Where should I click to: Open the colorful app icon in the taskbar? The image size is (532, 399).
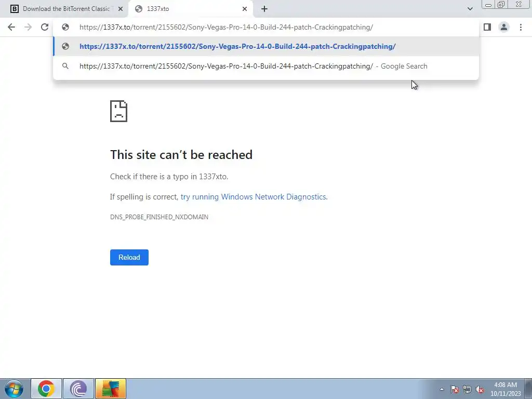[x=111, y=389]
